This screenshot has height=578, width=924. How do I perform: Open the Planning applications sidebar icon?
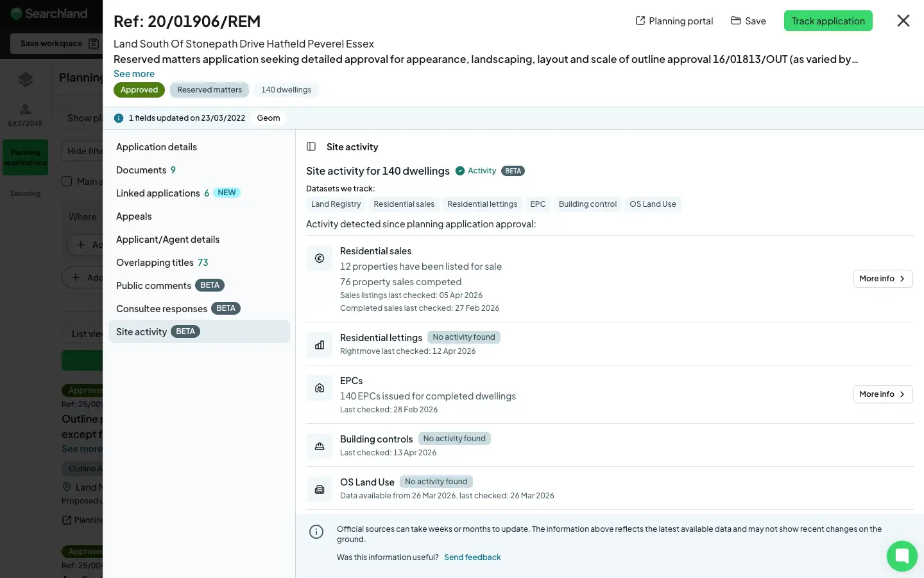[25, 157]
